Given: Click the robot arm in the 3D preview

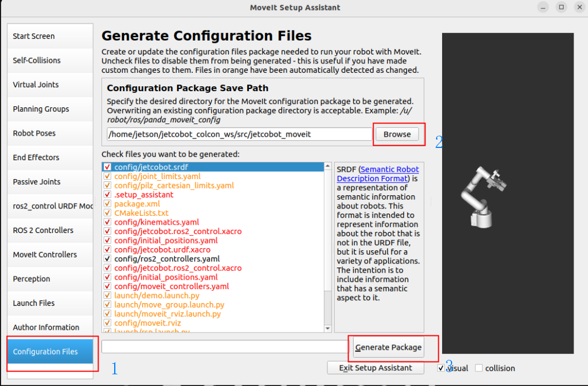Looking at the screenshot, I should pos(483,196).
